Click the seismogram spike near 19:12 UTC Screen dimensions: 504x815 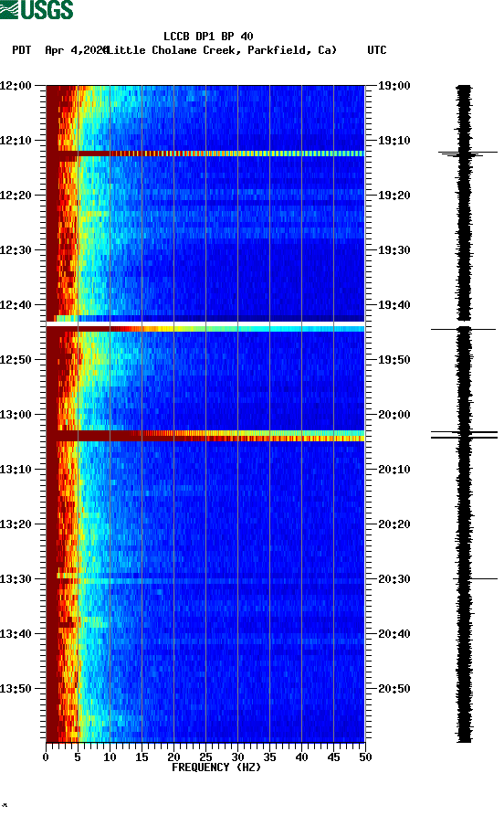click(x=467, y=153)
